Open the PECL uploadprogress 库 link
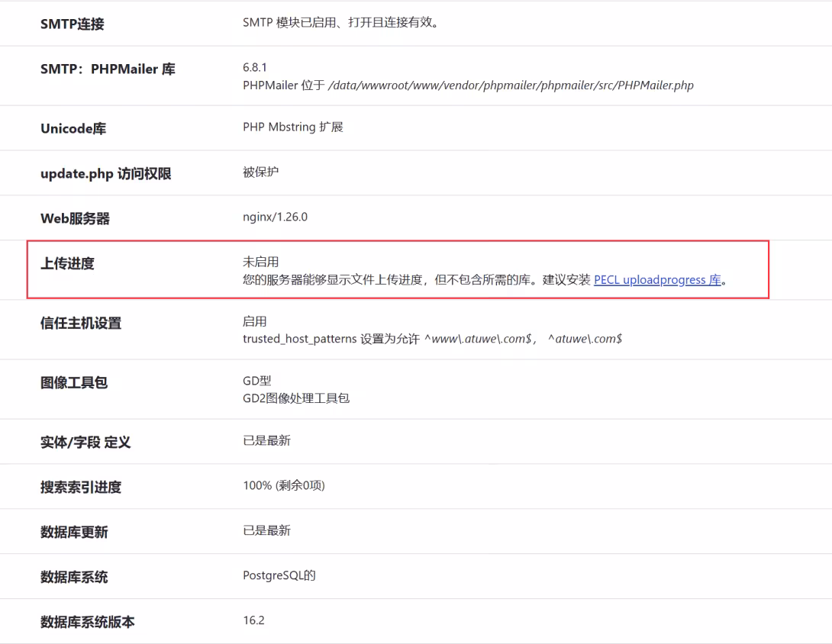The width and height of the screenshot is (832, 644). tap(658, 279)
